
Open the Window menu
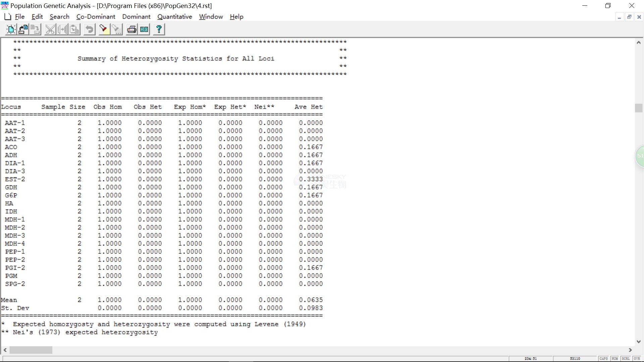point(211,17)
